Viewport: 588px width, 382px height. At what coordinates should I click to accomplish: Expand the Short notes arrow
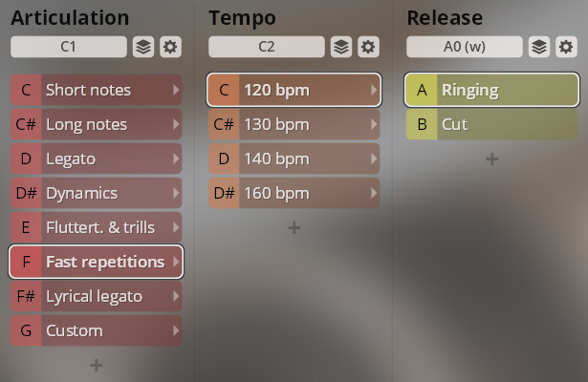click(175, 90)
